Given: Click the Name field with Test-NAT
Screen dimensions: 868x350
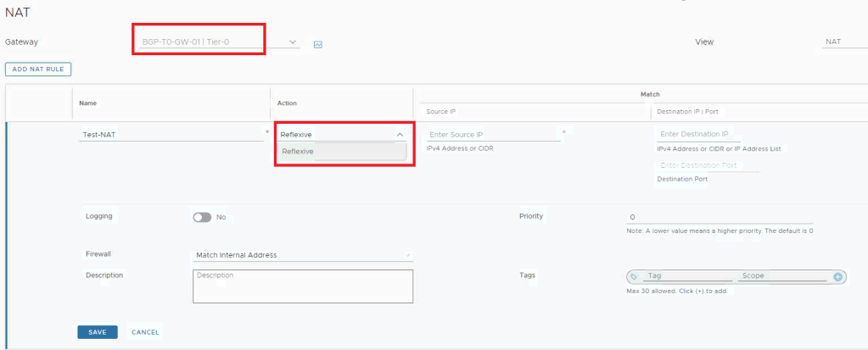Looking at the screenshot, I should point(170,134).
